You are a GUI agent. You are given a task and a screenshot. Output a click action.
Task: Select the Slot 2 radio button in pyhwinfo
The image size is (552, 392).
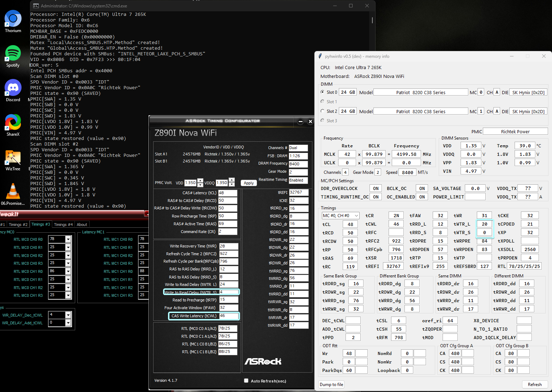323,111
